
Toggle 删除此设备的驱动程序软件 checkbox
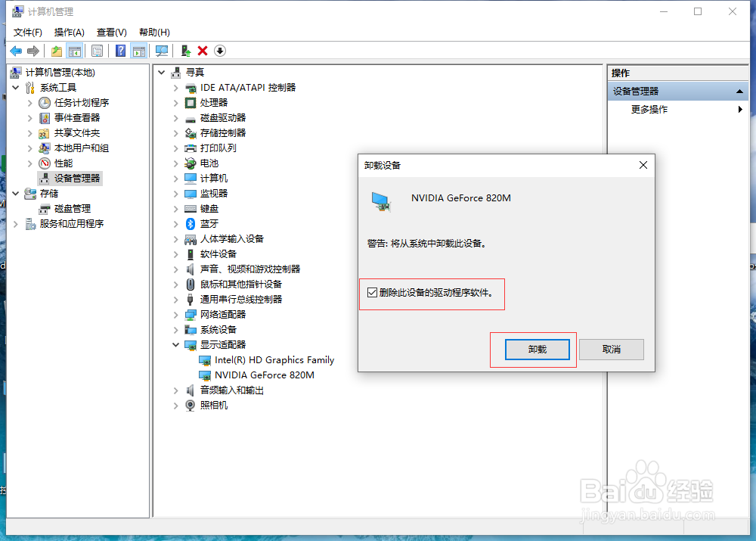click(x=372, y=293)
